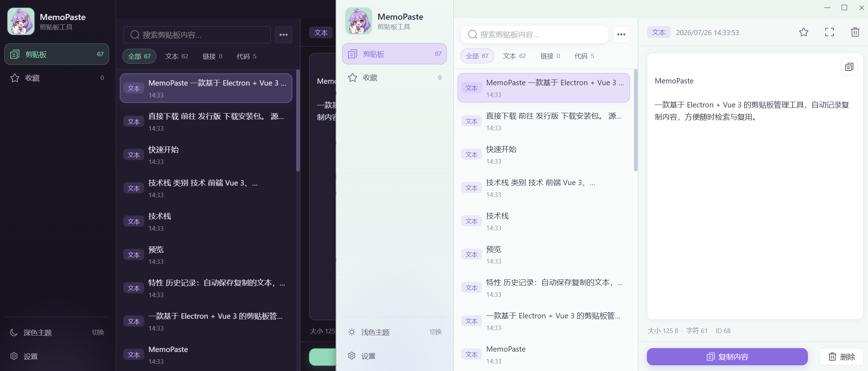The width and height of the screenshot is (868, 371).
Task: Click 文本 badge on 快速开始 row, light window
Action: (472, 155)
